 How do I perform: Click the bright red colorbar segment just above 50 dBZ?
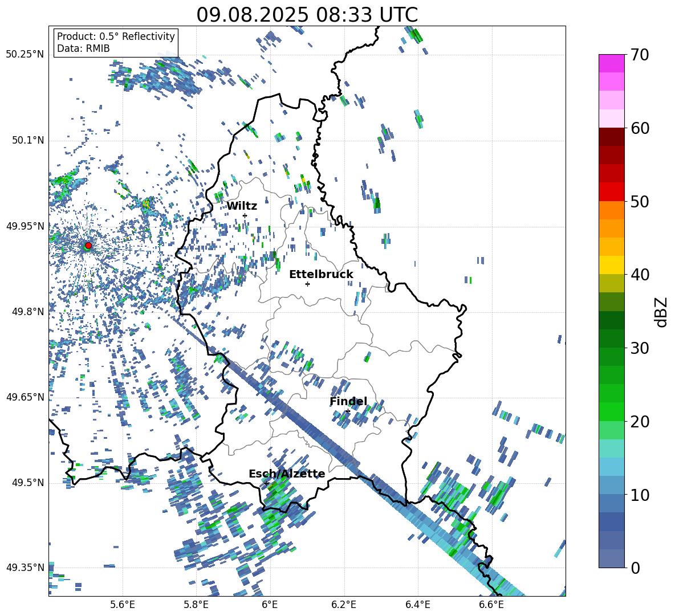click(611, 192)
